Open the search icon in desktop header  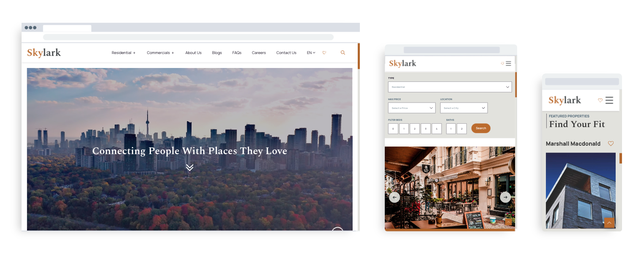tap(343, 53)
